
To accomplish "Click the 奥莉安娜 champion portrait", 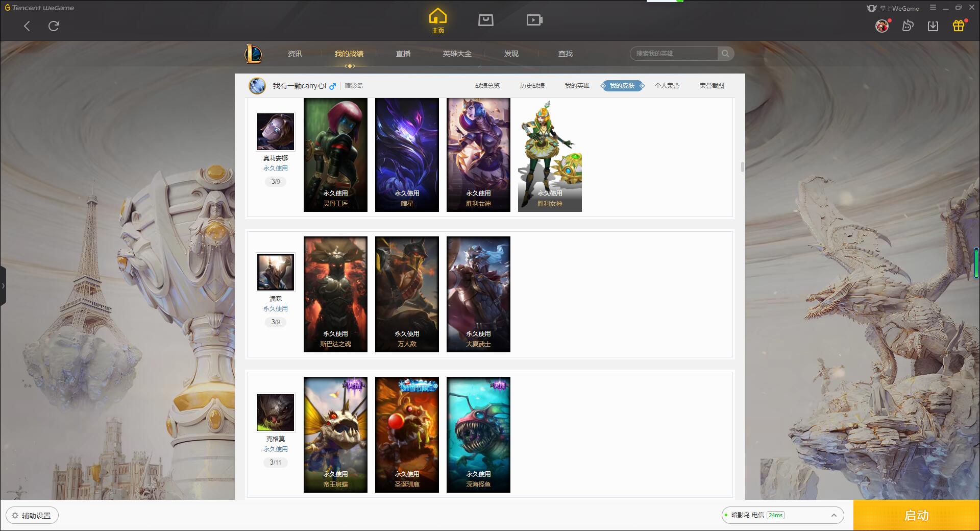I will pyautogui.click(x=276, y=132).
